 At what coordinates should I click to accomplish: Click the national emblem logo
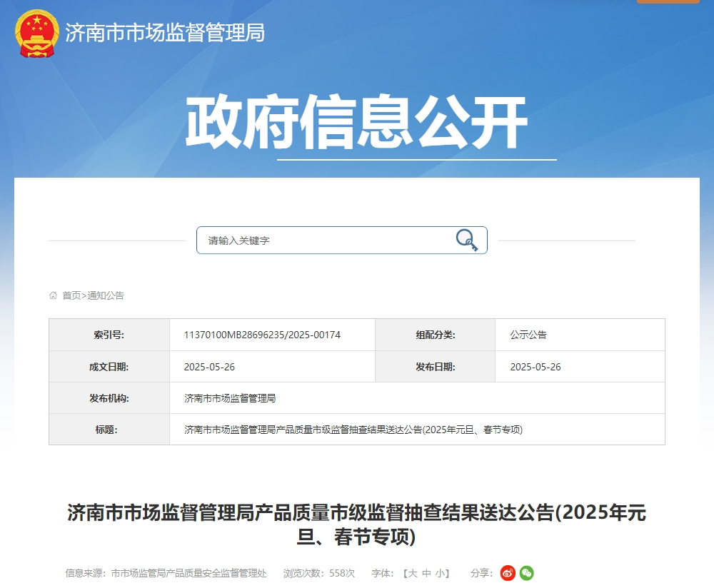click(37, 34)
